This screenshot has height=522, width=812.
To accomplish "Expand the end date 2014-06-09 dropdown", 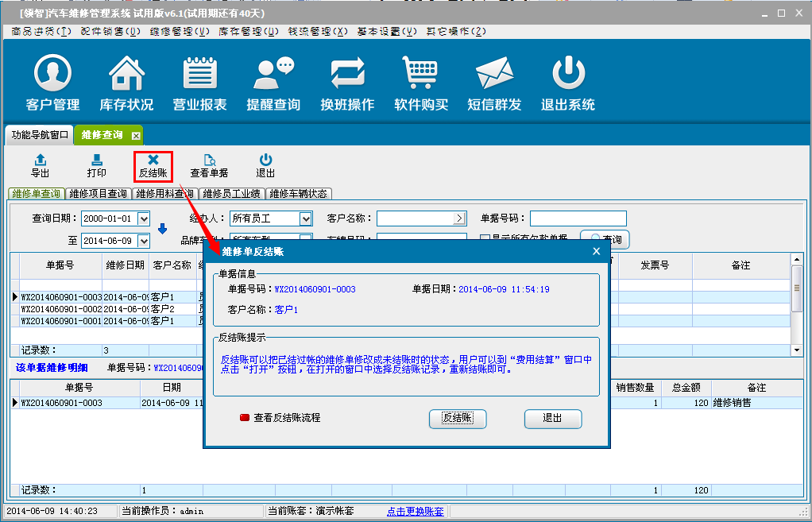I will pos(144,241).
